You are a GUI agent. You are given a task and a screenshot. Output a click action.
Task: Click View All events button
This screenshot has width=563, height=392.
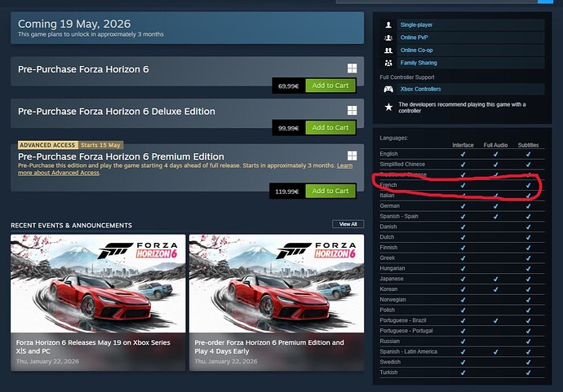[x=348, y=224]
